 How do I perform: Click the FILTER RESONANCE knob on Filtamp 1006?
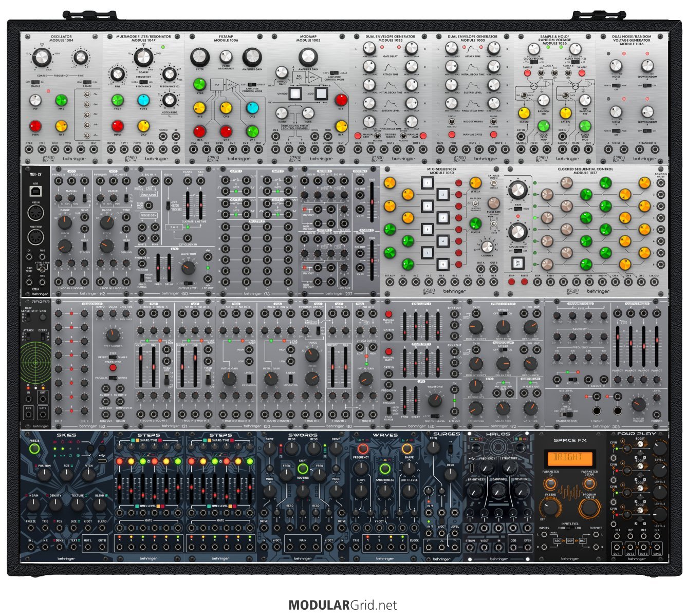pos(226,57)
